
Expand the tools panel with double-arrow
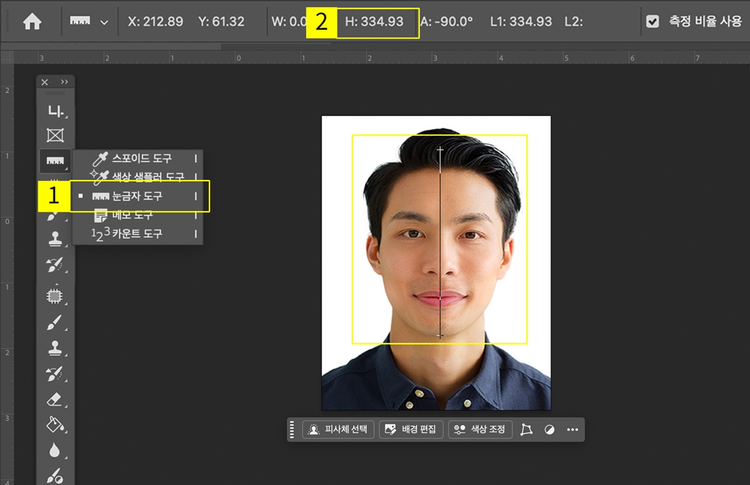tap(65, 82)
